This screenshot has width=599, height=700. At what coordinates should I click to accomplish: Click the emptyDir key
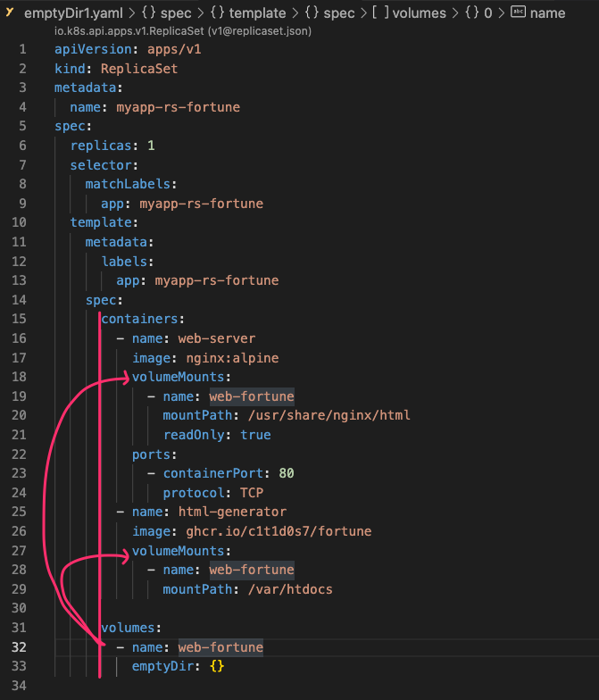(162, 666)
